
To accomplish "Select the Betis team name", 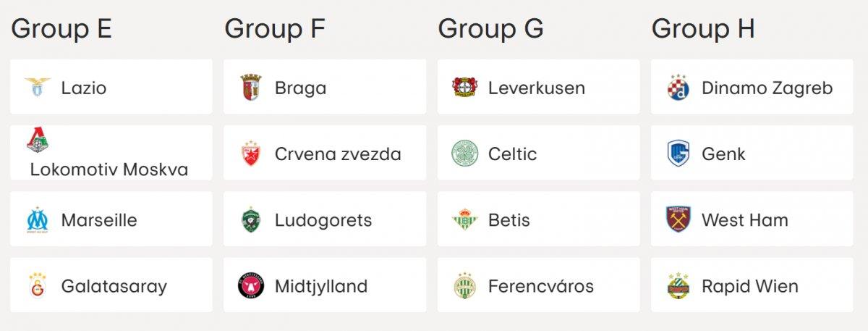I will click(509, 219).
